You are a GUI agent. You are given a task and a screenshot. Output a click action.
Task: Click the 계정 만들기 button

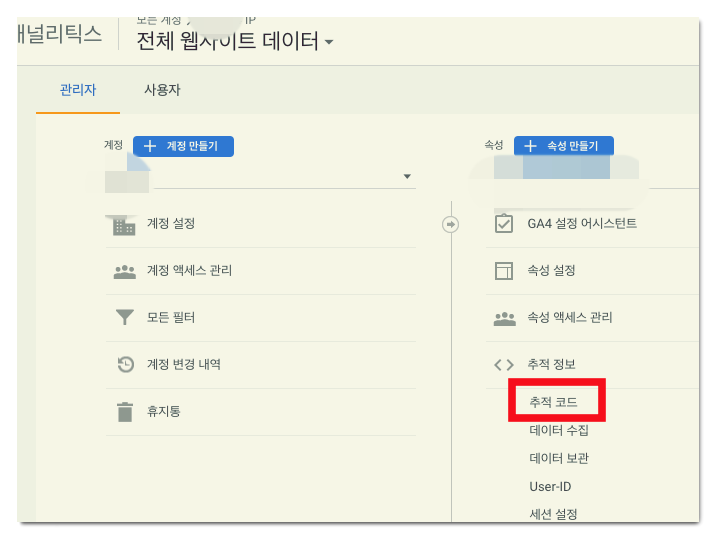(183, 146)
